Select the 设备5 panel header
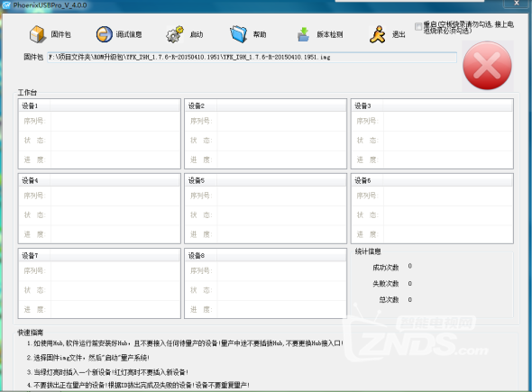The height and width of the screenshot is (392, 532). pyautogui.click(x=265, y=180)
